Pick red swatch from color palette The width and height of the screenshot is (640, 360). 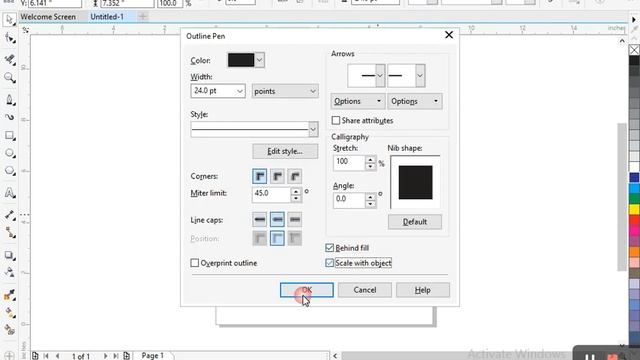click(x=634, y=220)
